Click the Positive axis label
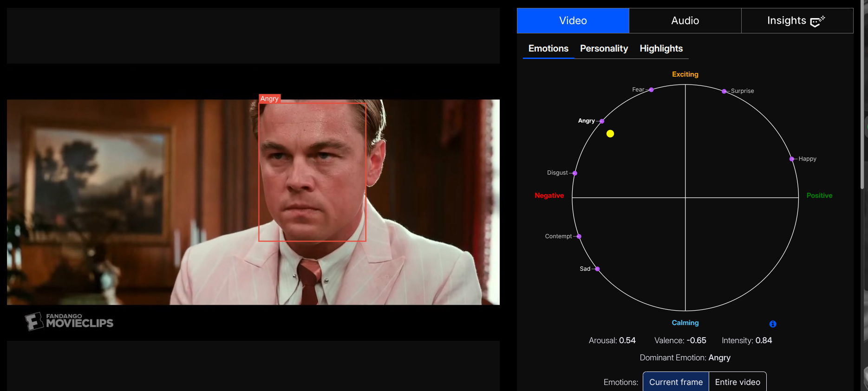The width and height of the screenshot is (868, 391). click(x=819, y=195)
